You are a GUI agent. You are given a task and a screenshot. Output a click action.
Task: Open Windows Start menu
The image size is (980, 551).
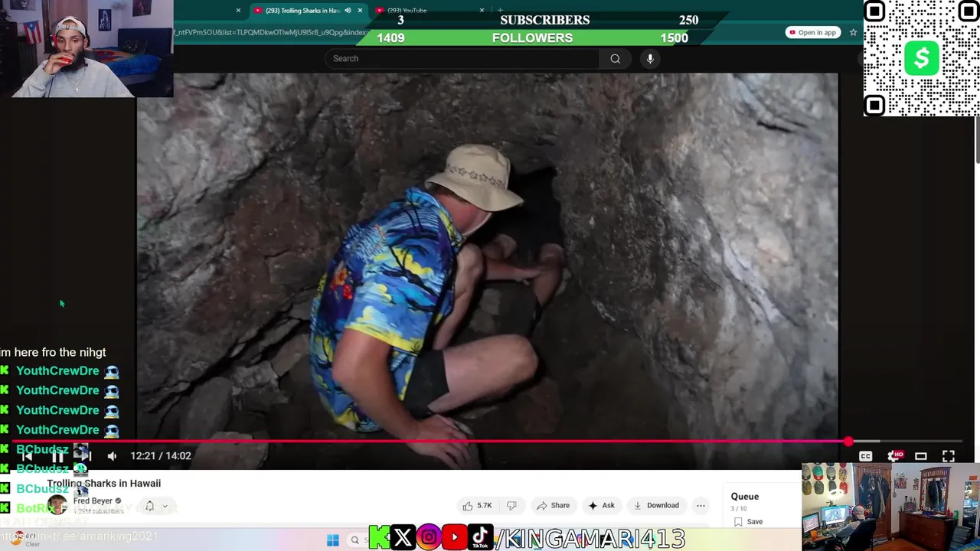[x=332, y=540]
